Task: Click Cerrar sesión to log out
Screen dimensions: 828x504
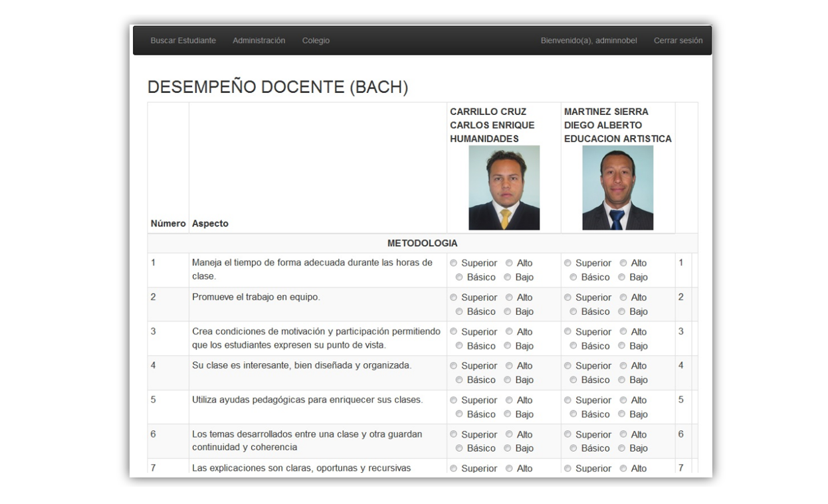Action: click(x=678, y=41)
